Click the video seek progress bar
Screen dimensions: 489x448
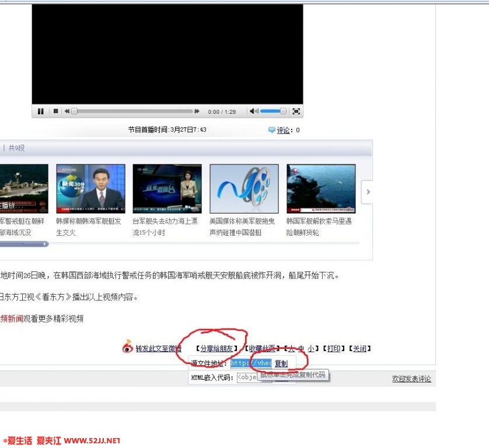(133, 111)
